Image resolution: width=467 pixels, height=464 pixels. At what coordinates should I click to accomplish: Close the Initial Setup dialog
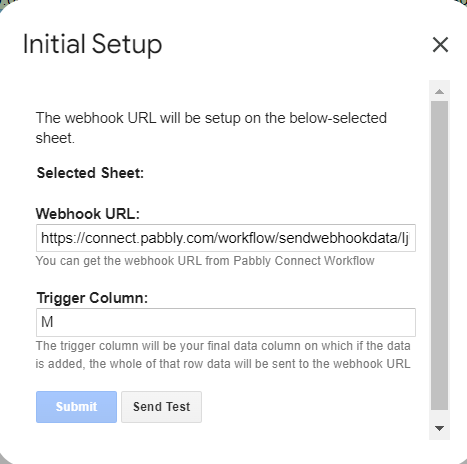440,45
